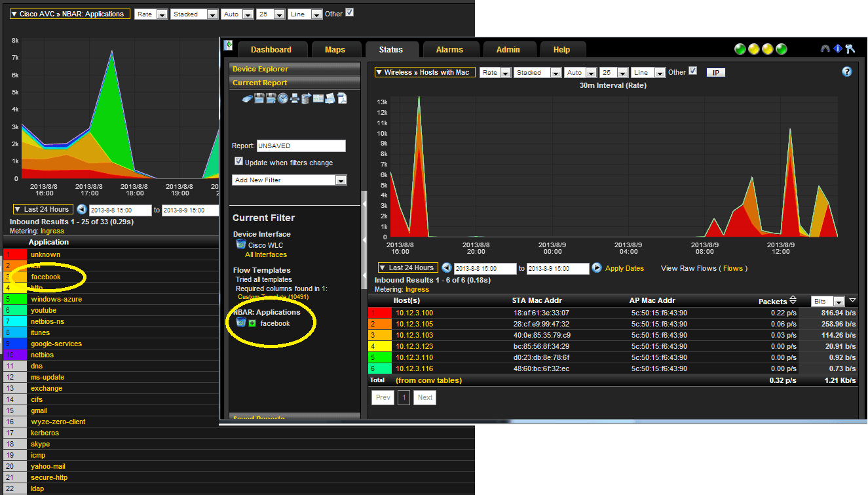The width and height of the screenshot is (868, 495).
Task: Click the keys icon in the header
Action: point(850,49)
